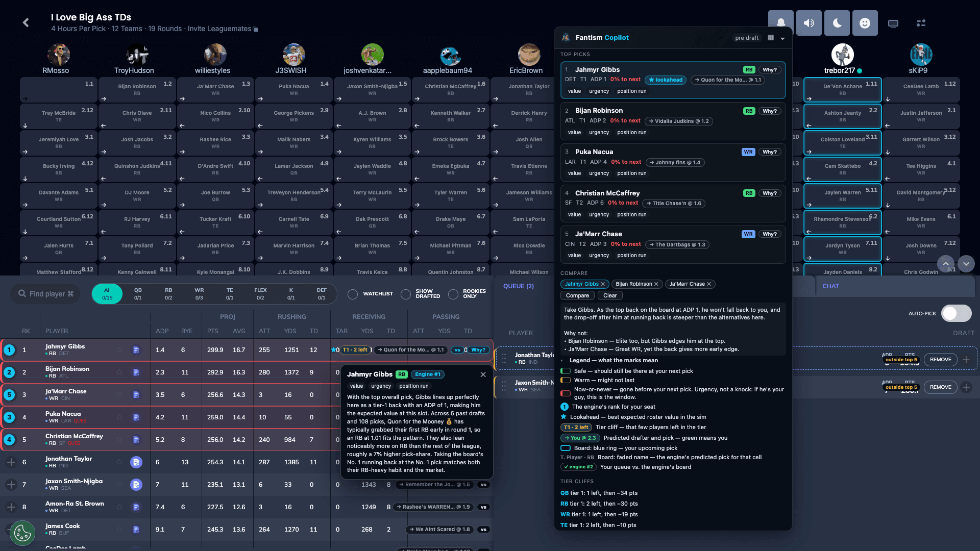Viewport: 980px width, 551px height.
Task: Expand Why? for Bijan Robinson
Action: pos(770,111)
